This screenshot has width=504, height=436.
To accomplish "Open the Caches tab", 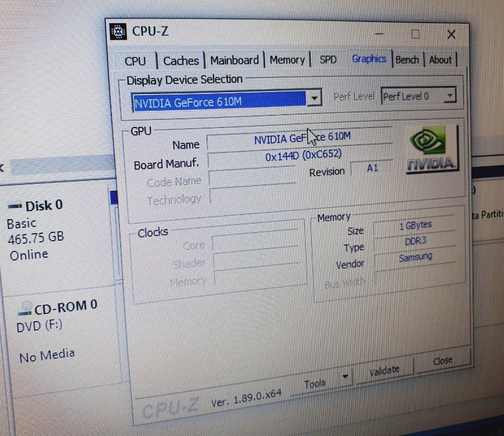I will click(x=181, y=61).
